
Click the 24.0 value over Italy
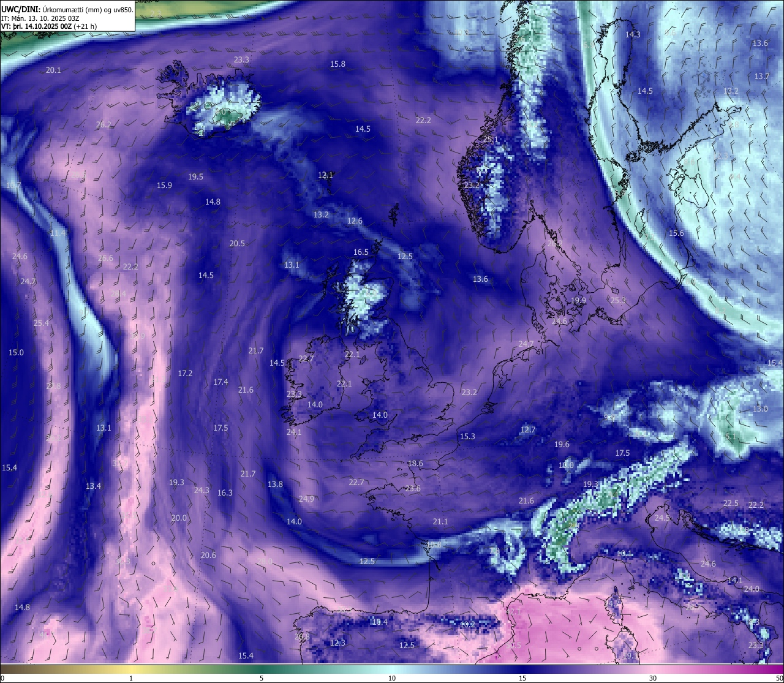click(752, 589)
